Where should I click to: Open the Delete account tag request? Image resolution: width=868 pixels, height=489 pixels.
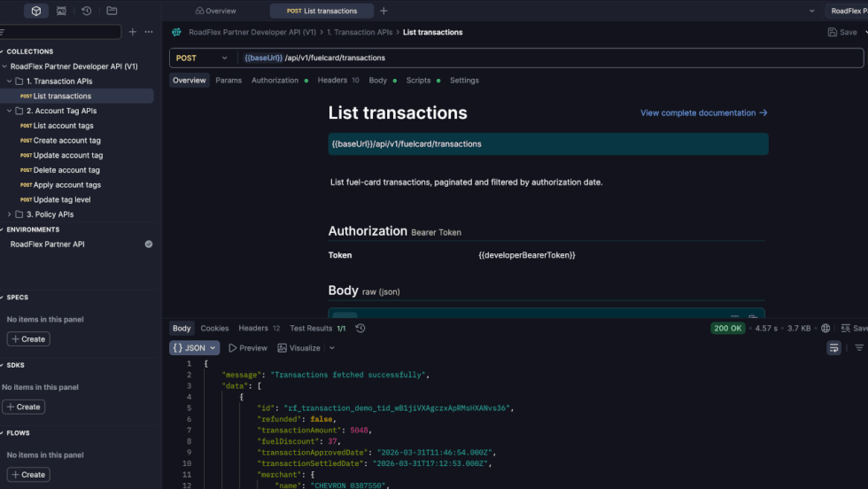point(66,170)
